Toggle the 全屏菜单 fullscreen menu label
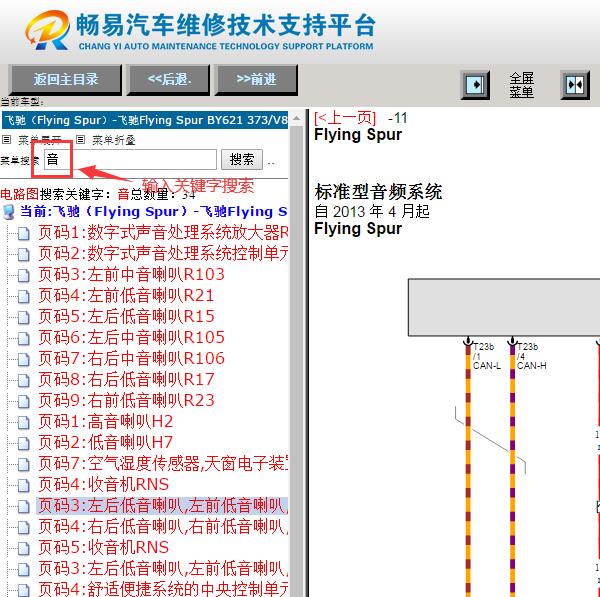The height and width of the screenshot is (597, 600). tap(521, 85)
